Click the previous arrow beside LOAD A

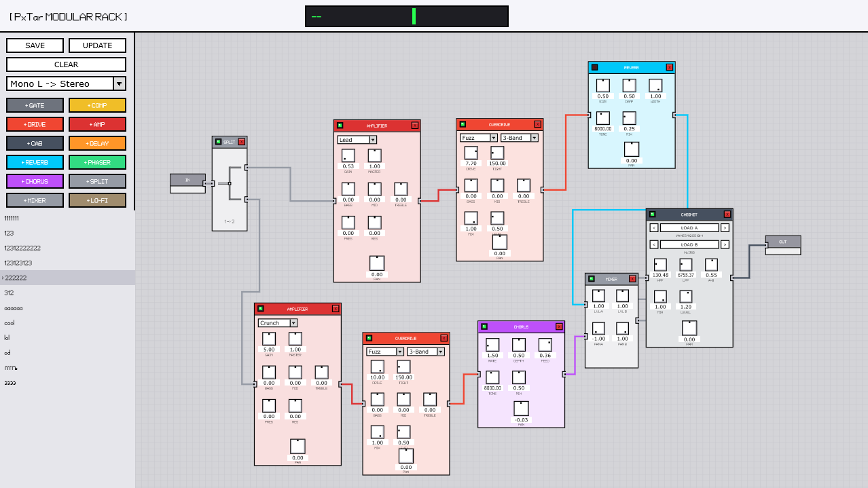click(654, 228)
